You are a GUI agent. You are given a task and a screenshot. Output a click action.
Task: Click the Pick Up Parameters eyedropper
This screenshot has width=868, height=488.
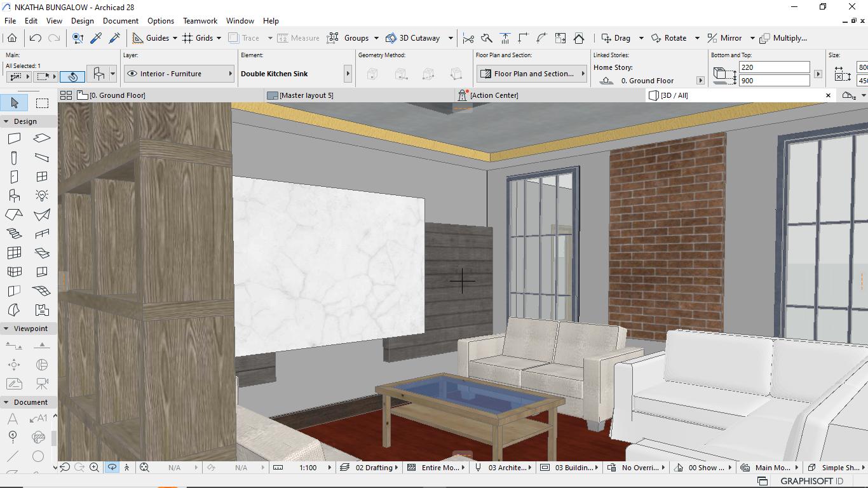[x=97, y=38]
